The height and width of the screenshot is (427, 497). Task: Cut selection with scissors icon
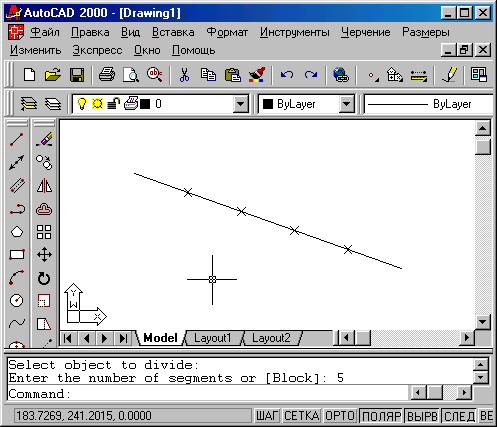coord(184,75)
